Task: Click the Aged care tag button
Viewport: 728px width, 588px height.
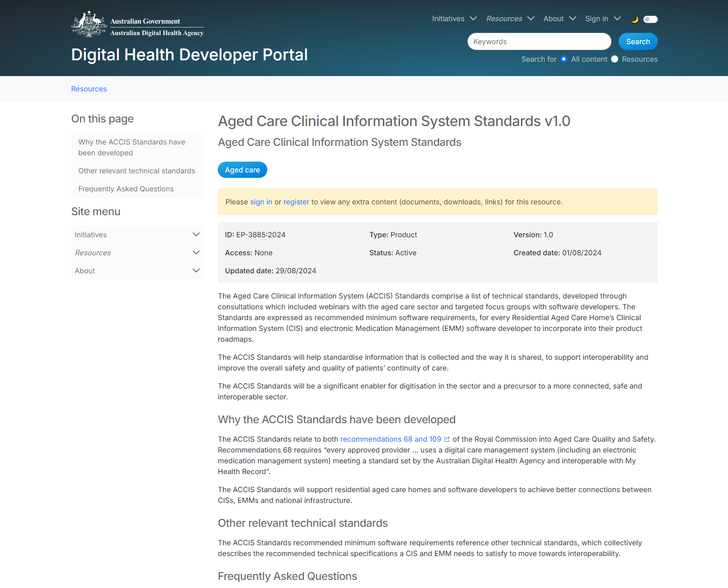Action: (243, 170)
